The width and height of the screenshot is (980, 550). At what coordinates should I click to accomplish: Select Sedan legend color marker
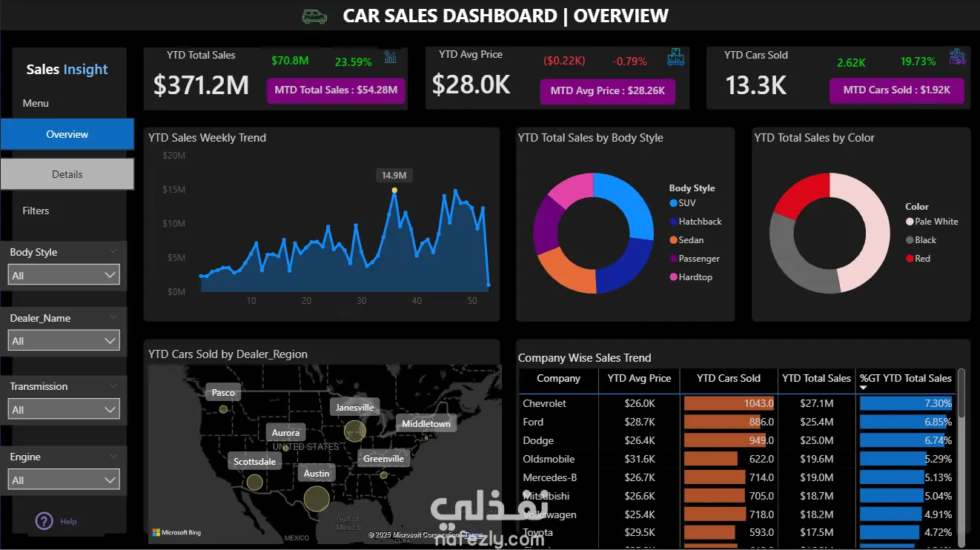[673, 240]
